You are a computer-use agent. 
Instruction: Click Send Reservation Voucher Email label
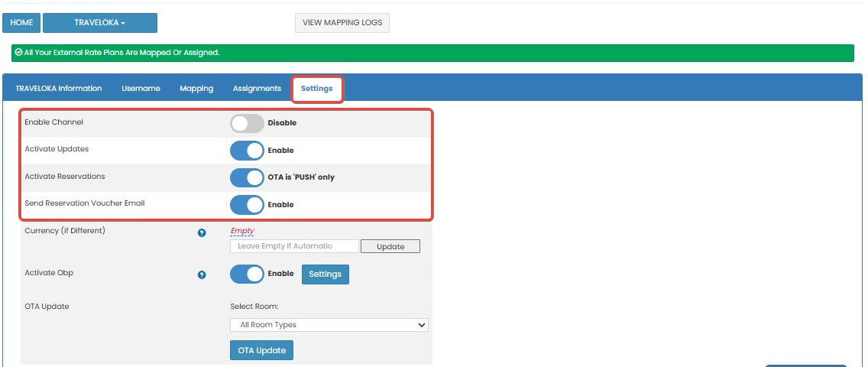pos(85,203)
